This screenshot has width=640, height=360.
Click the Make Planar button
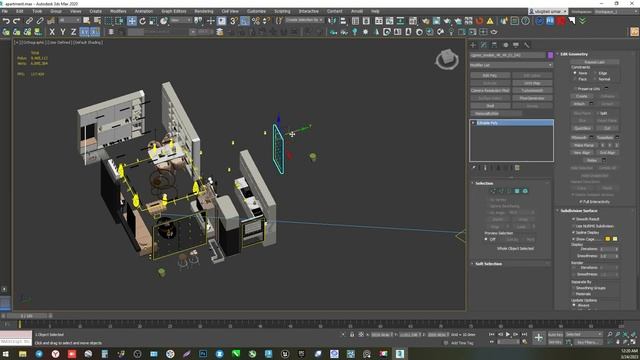[584, 145]
